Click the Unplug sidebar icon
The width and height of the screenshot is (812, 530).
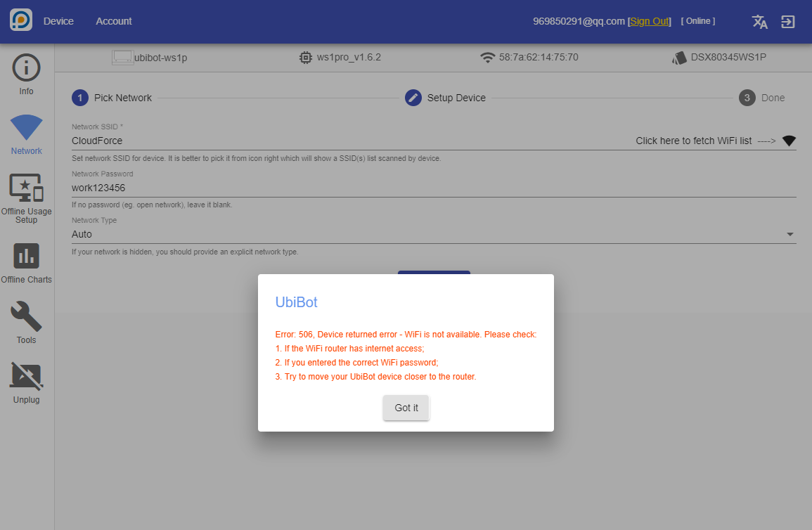[x=26, y=376]
